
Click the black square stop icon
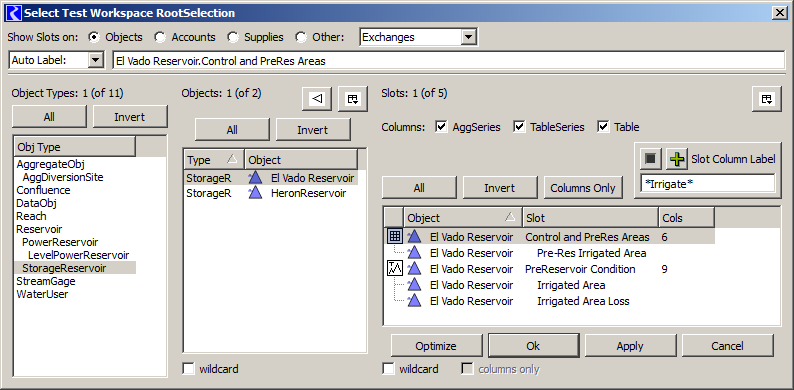tap(651, 159)
